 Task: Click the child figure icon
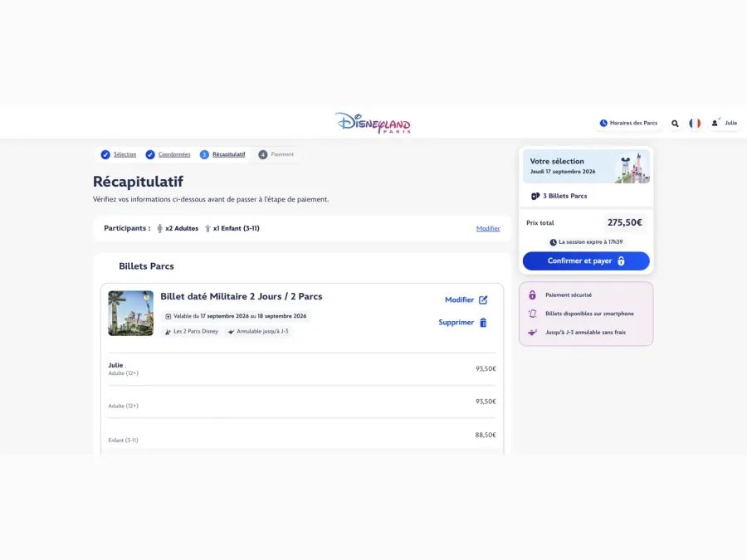click(x=207, y=229)
